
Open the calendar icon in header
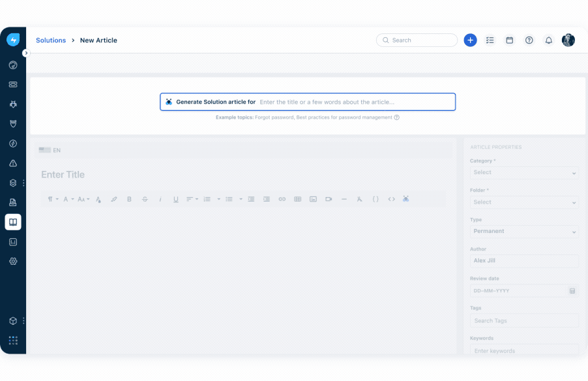pyautogui.click(x=509, y=40)
